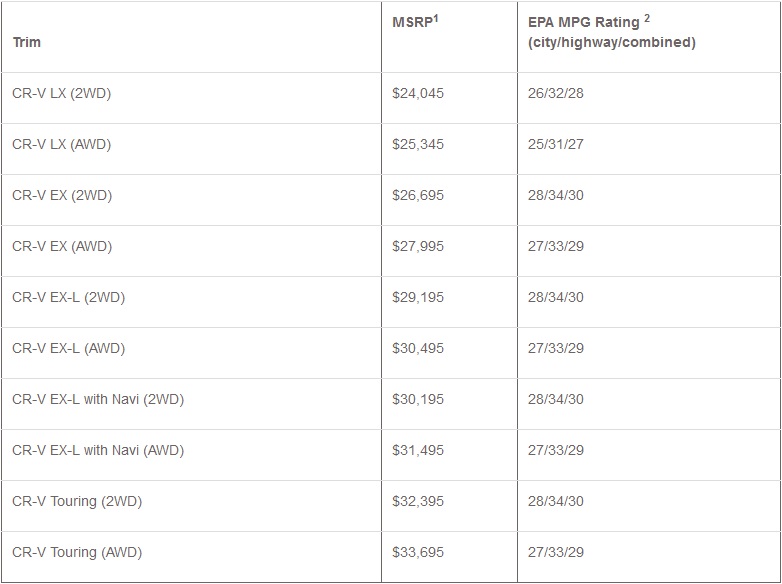Select the CR-V Touring (2WD) row
This screenshot has width=782, height=584.
(77, 501)
